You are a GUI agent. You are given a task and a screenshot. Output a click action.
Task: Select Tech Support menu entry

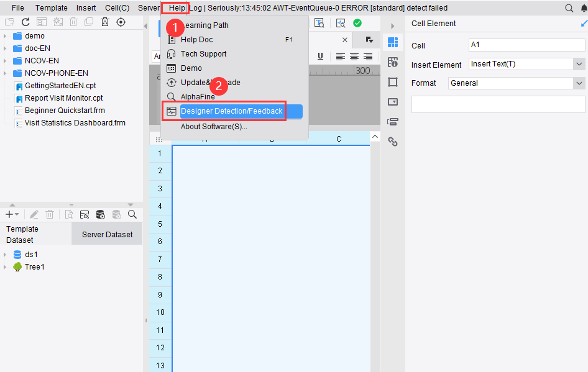234,53
